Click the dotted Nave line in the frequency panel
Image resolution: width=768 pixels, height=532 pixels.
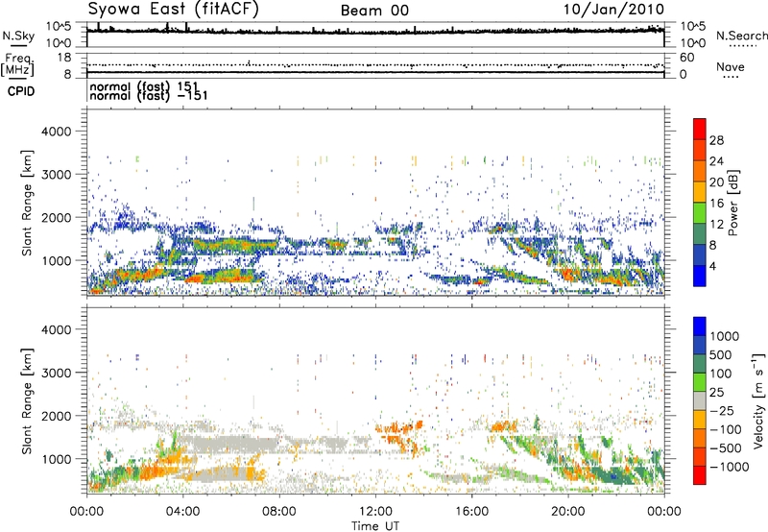(375, 64)
